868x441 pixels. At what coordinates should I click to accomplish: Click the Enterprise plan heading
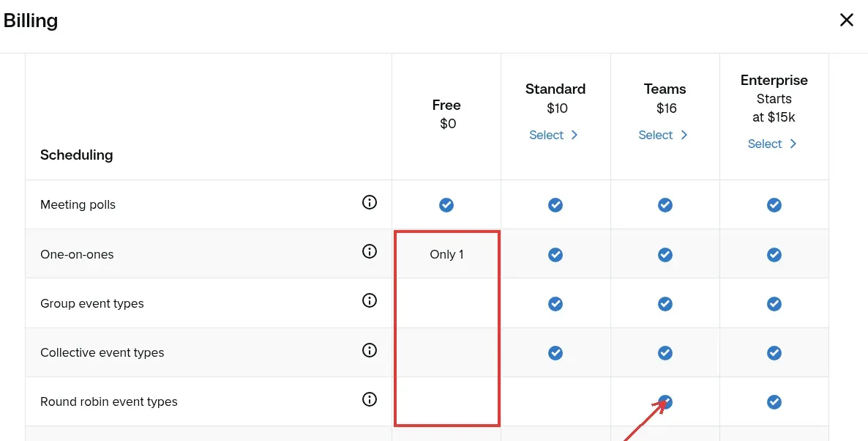[774, 81]
